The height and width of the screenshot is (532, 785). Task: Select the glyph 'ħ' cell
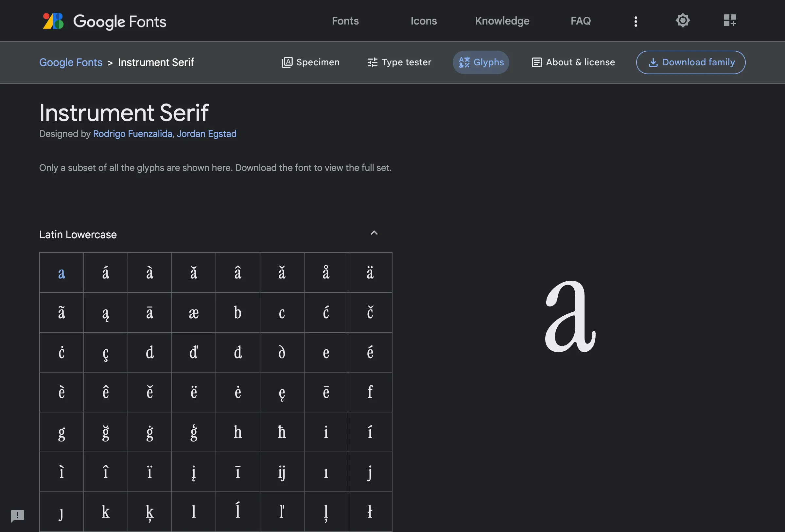[x=282, y=432]
